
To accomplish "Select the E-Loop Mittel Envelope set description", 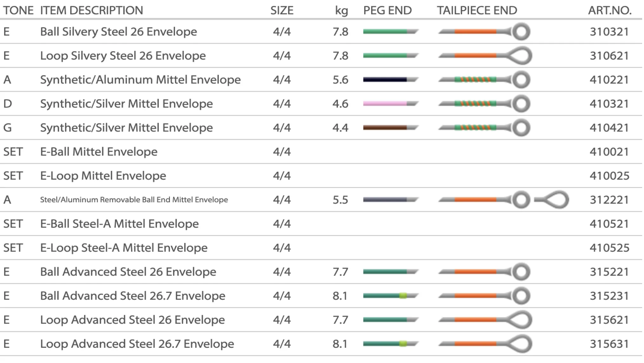I will pos(103,176).
